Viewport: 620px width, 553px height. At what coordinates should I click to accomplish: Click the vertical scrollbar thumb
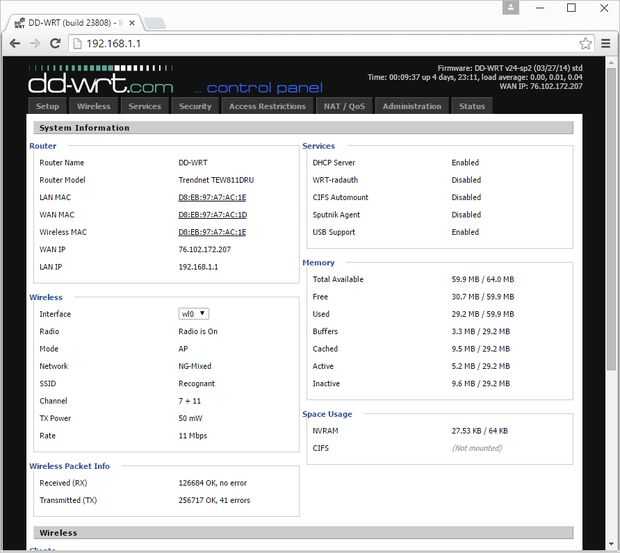611,218
